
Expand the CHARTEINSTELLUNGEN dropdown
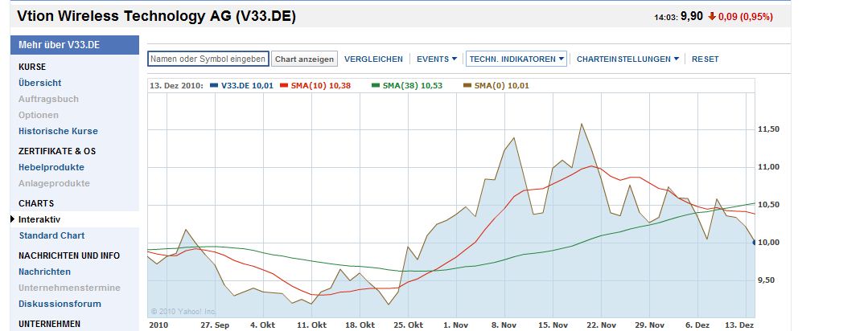tap(627, 59)
